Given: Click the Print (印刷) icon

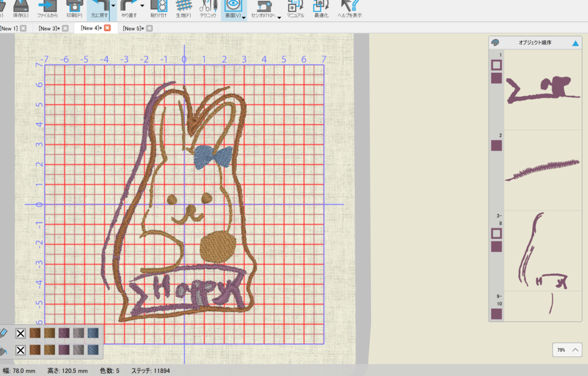Looking at the screenshot, I should pyautogui.click(x=73, y=6).
